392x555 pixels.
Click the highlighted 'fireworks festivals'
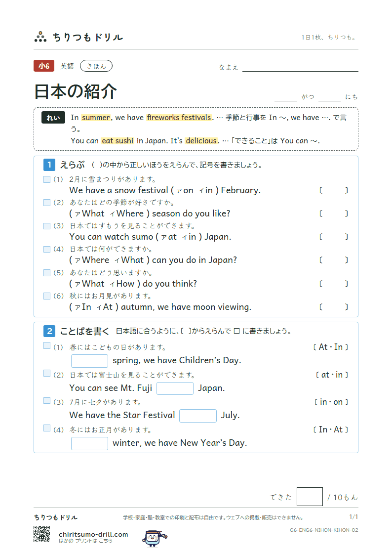(x=179, y=118)
